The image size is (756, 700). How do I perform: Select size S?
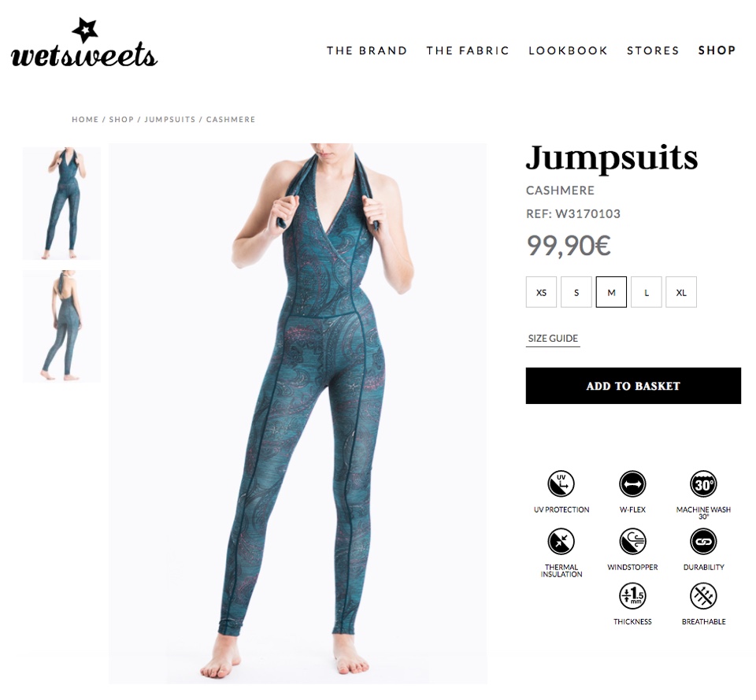point(576,292)
